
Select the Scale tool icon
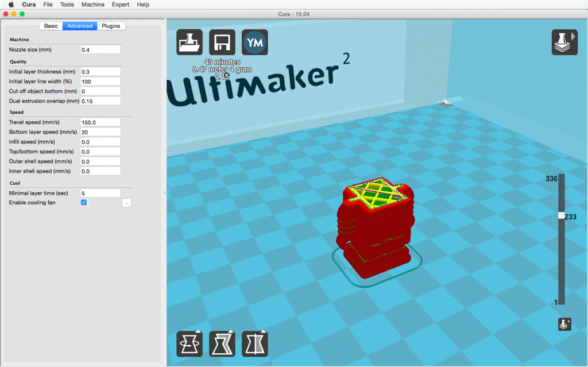(x=222, y=343)
